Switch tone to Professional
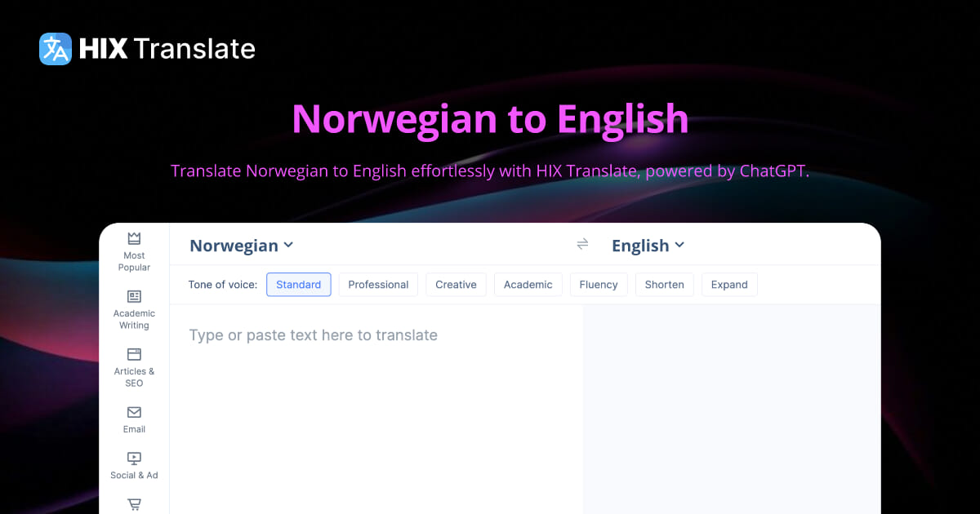Image resolution: width=980 pixels, height=514 pixels. point(378,285)
